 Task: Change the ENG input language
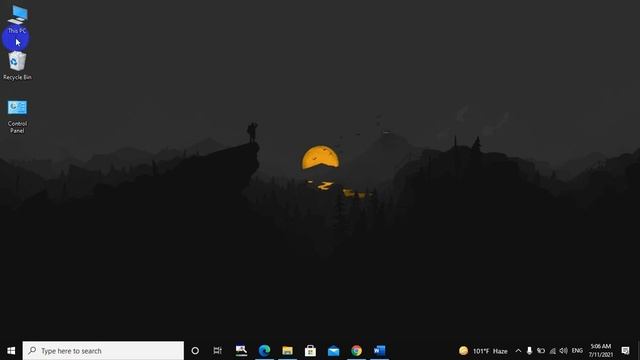pos(577,351)
